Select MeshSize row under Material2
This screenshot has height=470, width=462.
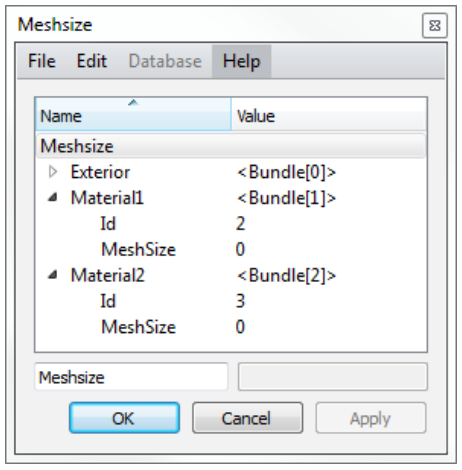click(231, 327)
